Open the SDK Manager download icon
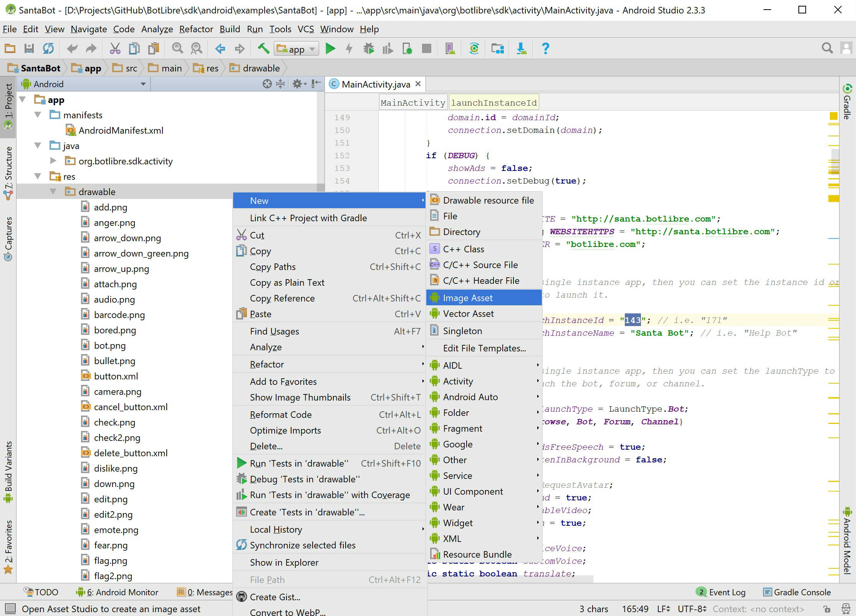This screenshot has width=856, height=616. click(x=522, y=48)
